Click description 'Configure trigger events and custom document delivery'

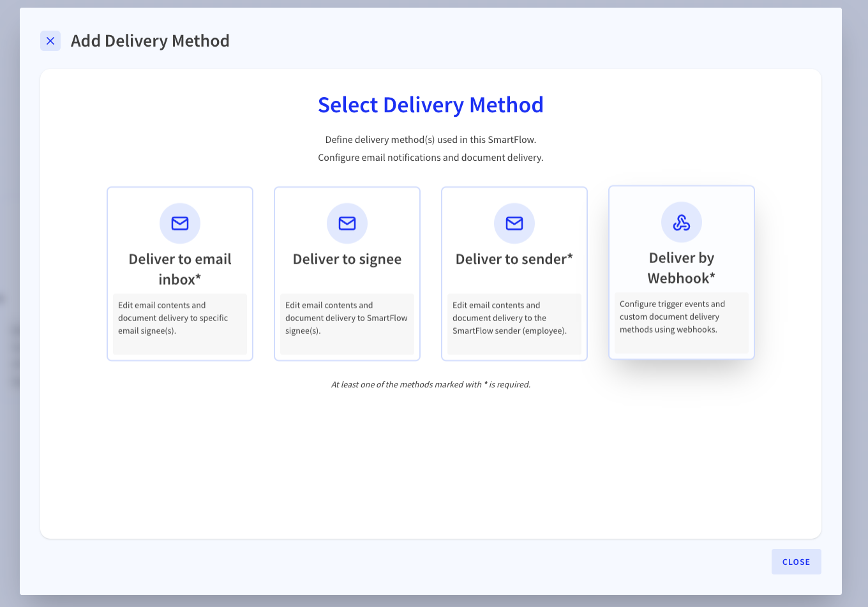(x=672, y=317)
